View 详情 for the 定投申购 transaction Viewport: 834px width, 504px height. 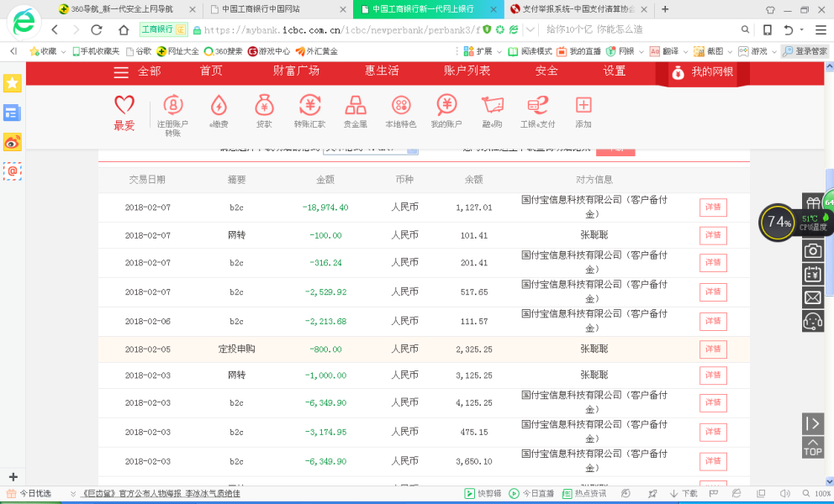[713, 349]
